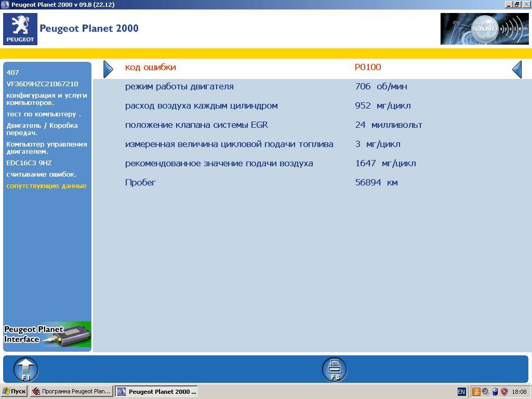Click the EDC16C3 9HZ sidebar item
Viewport: 532px width, 399px height.
[x=29, y=163]
